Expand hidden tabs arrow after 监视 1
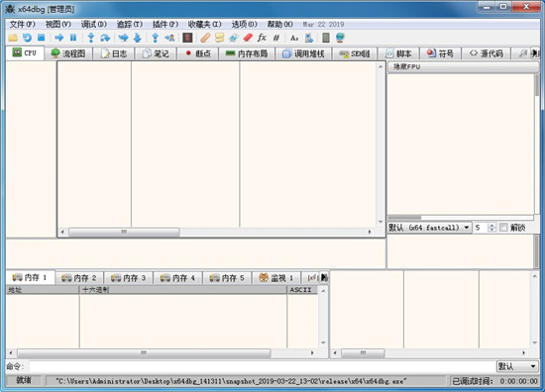The width and height of the screenshot is (545, 392). pos(324,277)
